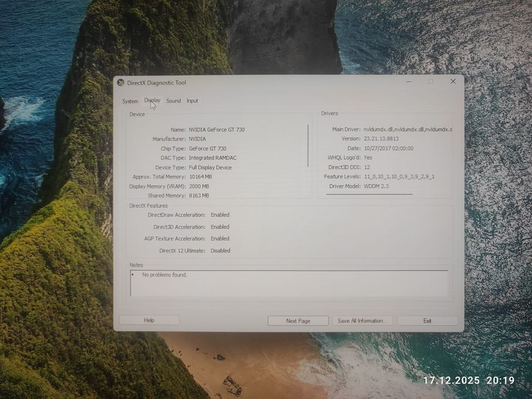Click the Manufacturer value NVIDIA
This screenshot has width=532, height=399.
[x=197, y=139]
